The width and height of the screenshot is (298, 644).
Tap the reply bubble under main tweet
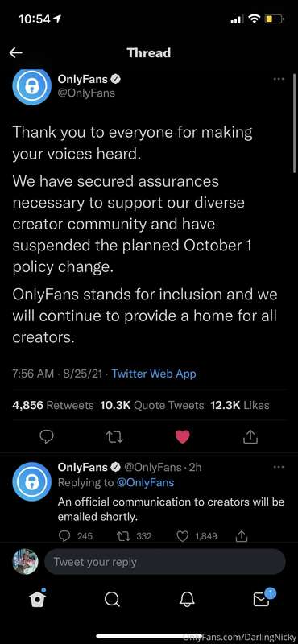click(x=47, y=438)
